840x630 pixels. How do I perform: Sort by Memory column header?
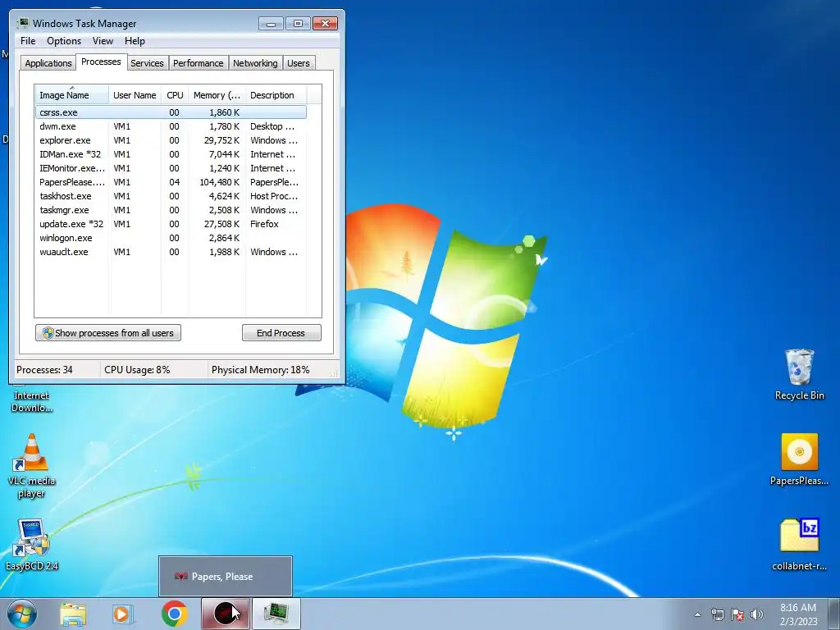(217, 95)
